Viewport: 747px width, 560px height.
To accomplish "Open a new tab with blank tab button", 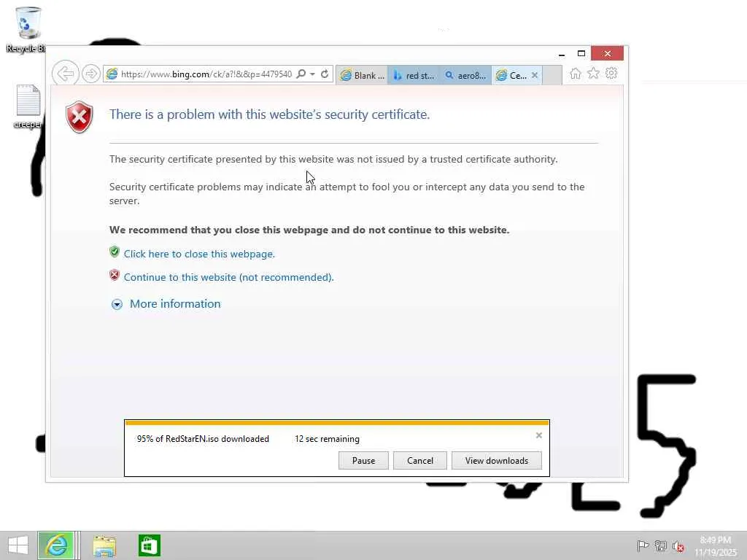I will (552, 75).
